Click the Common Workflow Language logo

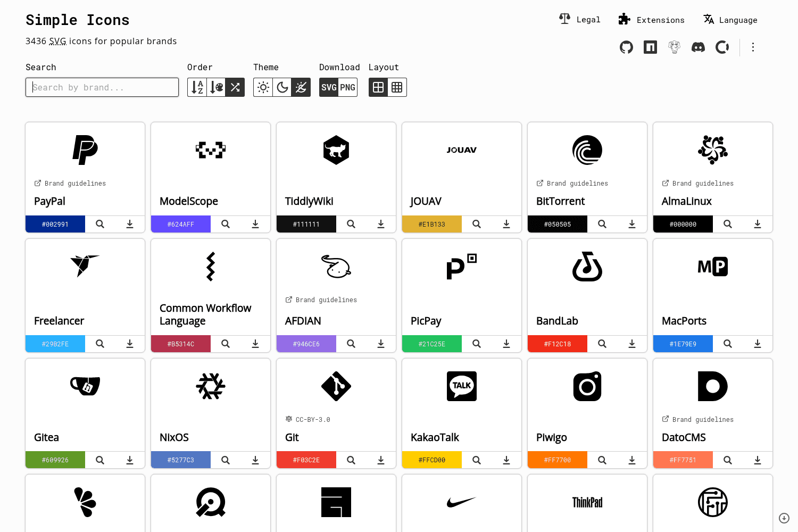211,267
